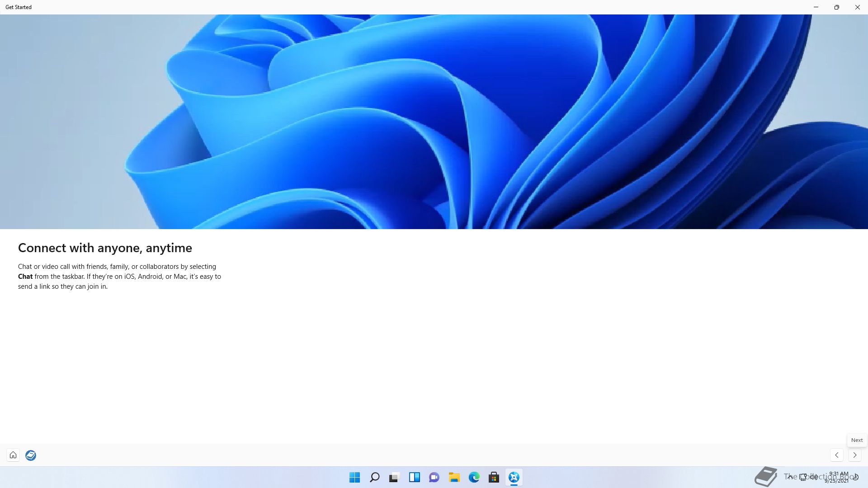Click the Windows 11 bloom hero image
This screenshot has width=868, height=488.
pyautogui.click(x=434, y=122)
